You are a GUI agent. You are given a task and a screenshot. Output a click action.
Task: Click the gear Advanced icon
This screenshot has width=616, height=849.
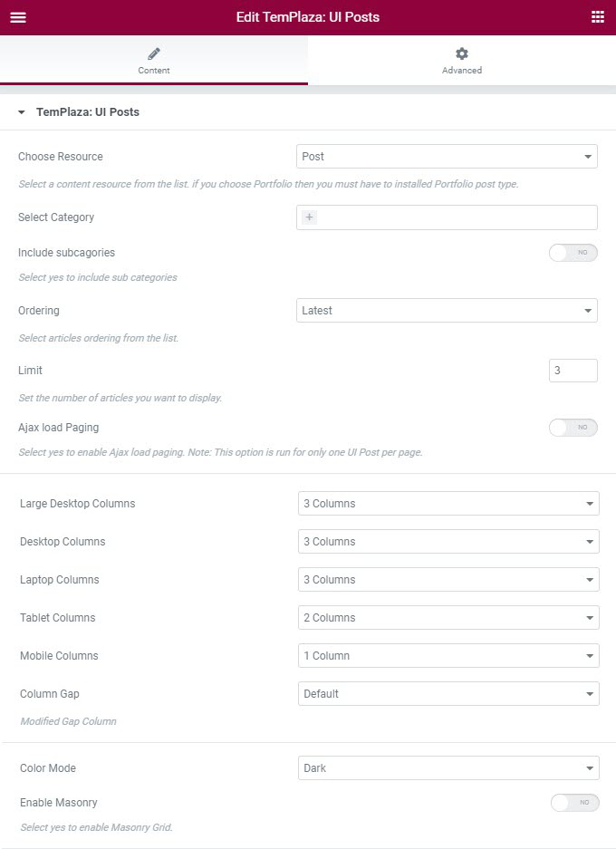(462, 53)
